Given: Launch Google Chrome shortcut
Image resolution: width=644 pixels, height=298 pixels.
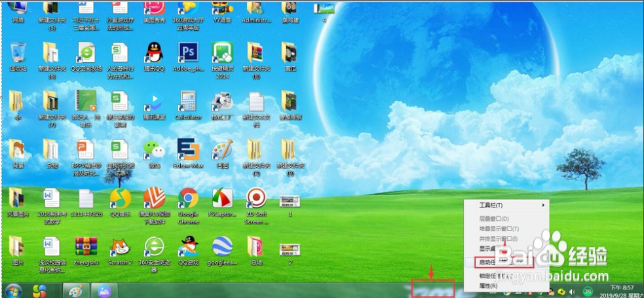Looking at the screenshot, I should (189, 206).
